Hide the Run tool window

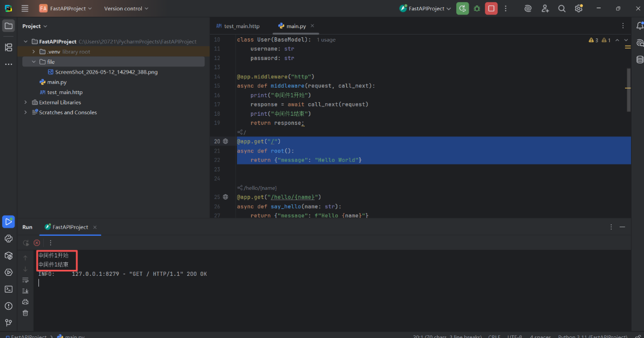tap(622, 227)
